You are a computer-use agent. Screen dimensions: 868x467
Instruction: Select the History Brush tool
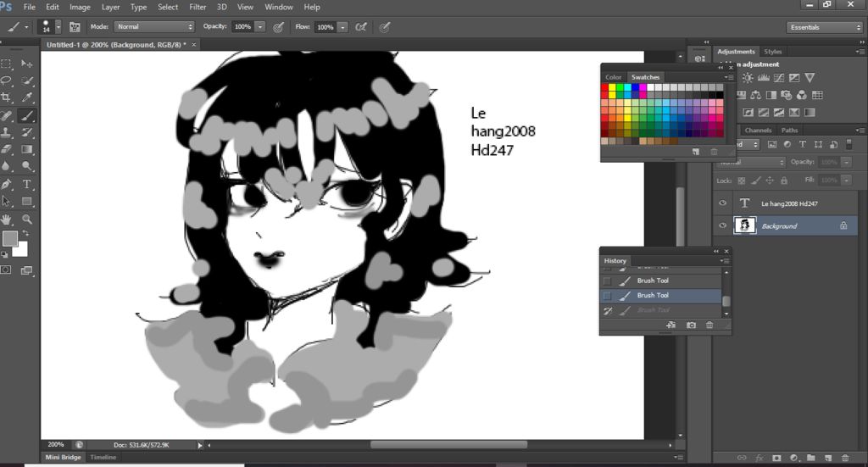click(x=26, y=132)
